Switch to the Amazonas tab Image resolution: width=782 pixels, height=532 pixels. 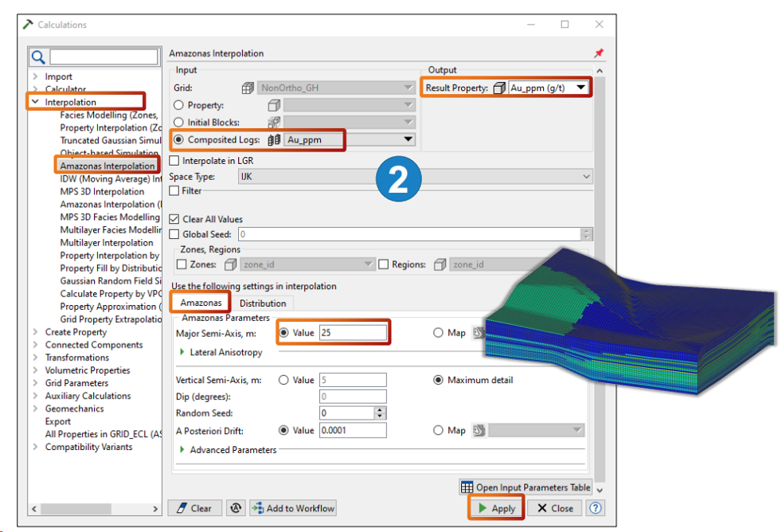[x=201, y=303]
